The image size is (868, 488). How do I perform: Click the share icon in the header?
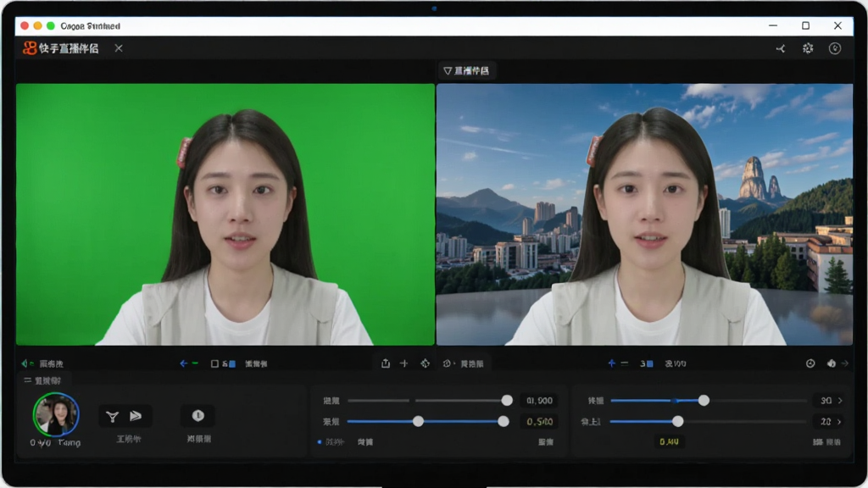tap(781, 48)
